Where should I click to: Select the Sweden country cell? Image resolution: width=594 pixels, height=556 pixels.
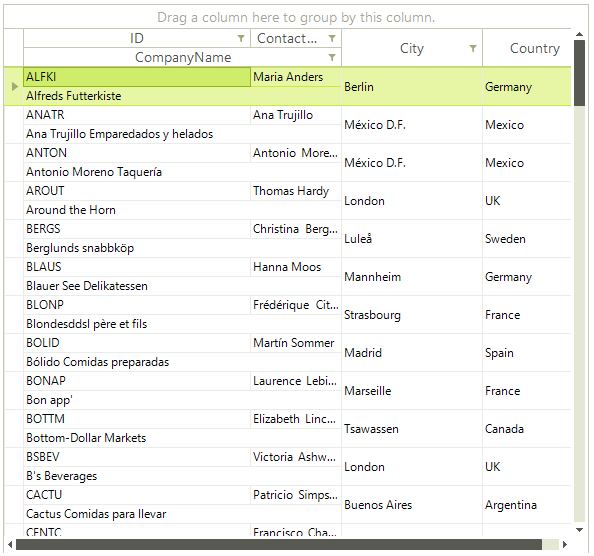point(527,239)
